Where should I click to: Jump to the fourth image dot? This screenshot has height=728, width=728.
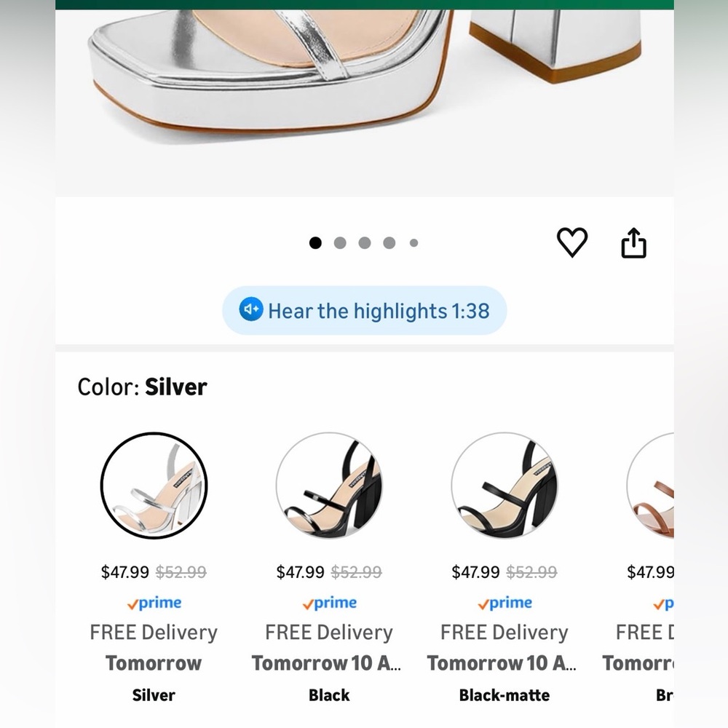389,243
